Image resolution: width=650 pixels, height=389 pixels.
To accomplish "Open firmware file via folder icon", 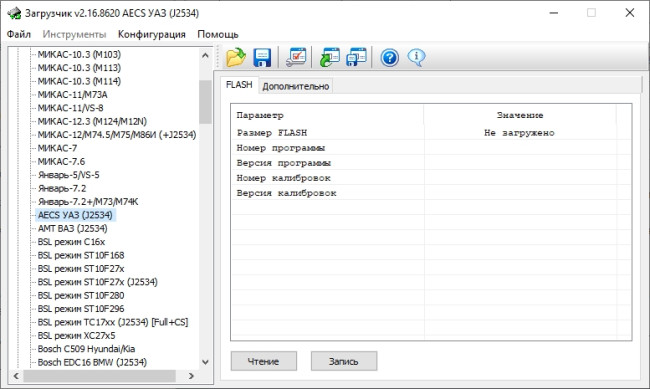I will 236,57.
